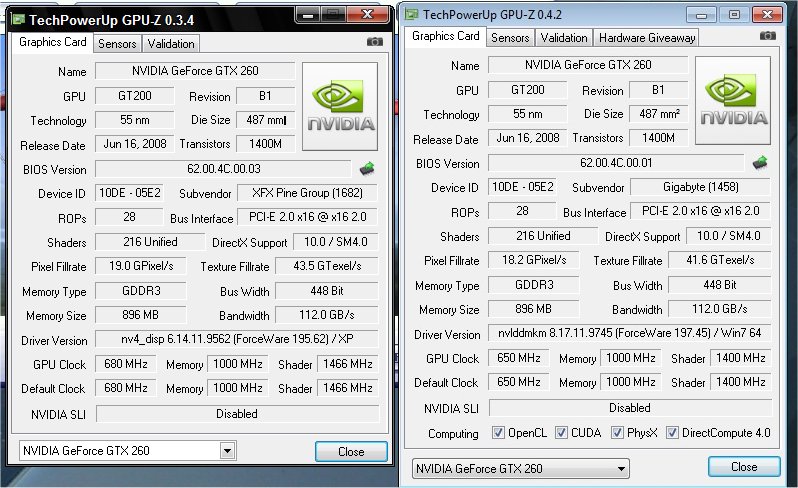Screen dimensions: 798x488
Task: Click Die Size value 487 mm² in GPU-Z 0.4.2
Action: 659,113
